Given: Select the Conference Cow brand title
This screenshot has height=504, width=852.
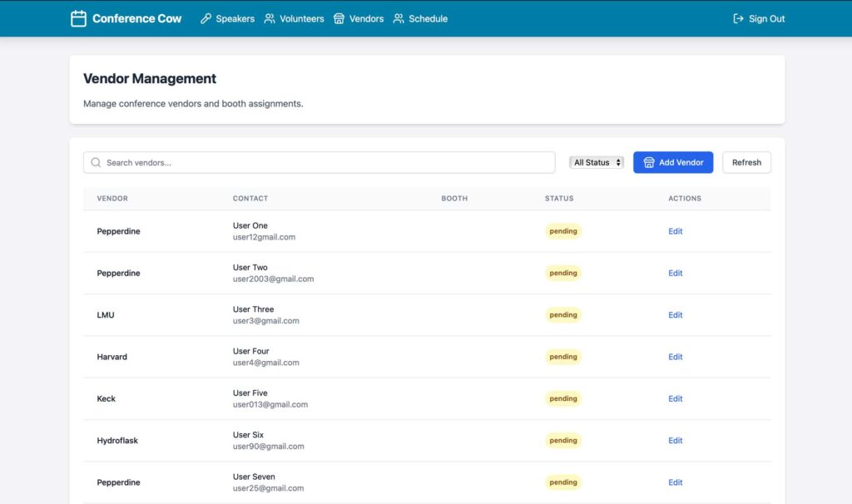Looking at the screenshot, I should point(136,18).
